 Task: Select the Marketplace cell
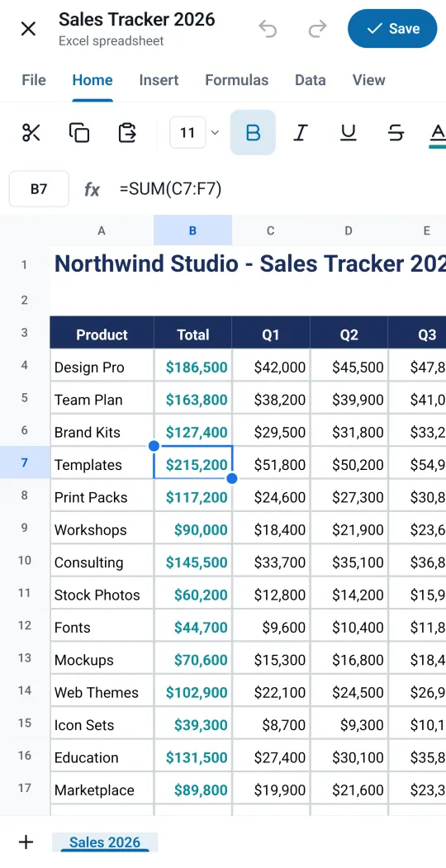pyautogui.click(x=102, y=790)
